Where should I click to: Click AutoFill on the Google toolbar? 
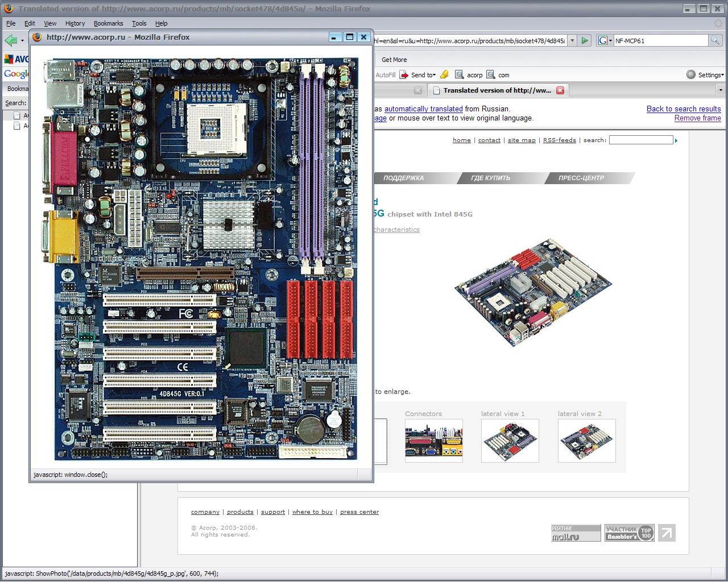point(385,75)
